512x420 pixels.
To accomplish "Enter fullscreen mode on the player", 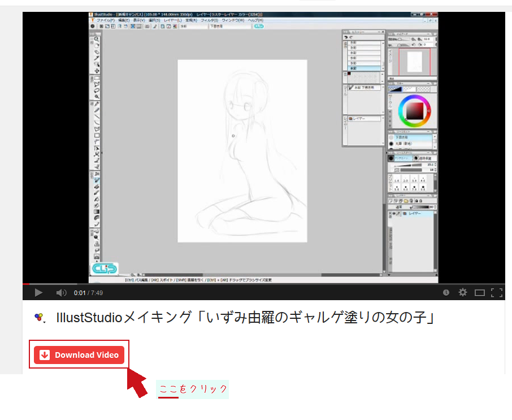I will pos(497,293).
